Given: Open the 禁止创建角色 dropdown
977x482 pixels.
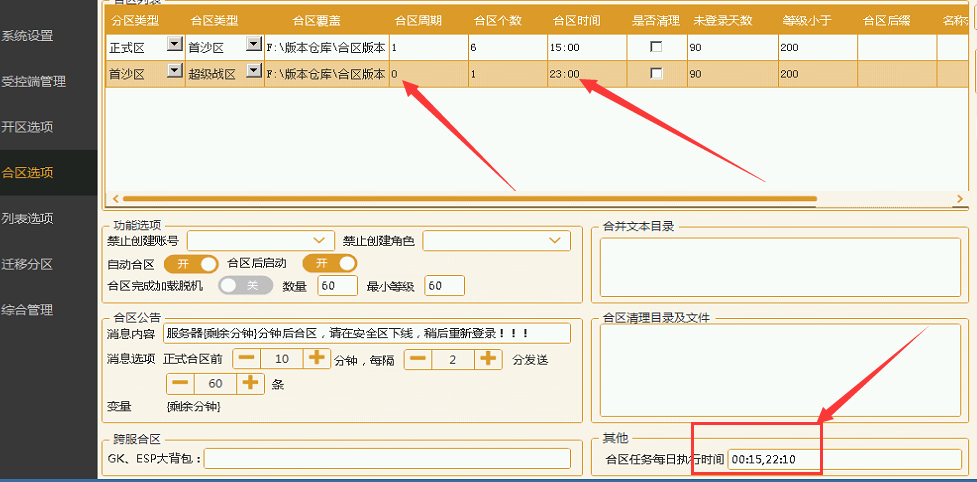Looking at the screenshot, I should tap(496, 240).
